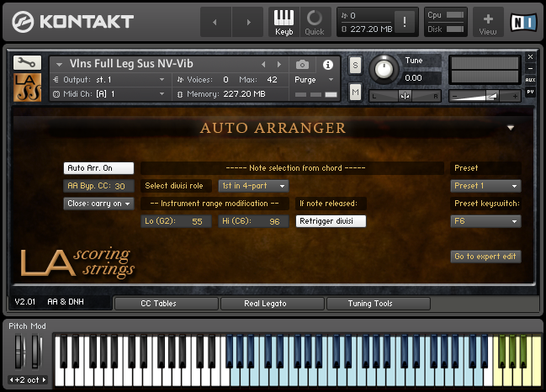This screenshot has width=546, height=392.
Task: Click Go to expert edit button
Action: coord(485,257)
